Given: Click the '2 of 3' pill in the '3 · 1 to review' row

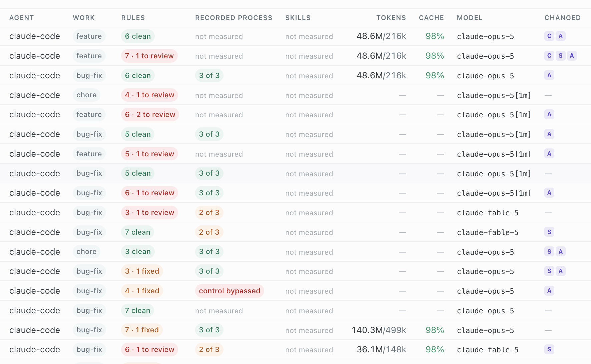Looking at the screenshot, I should pyautogui.click(x=209, y=212).
